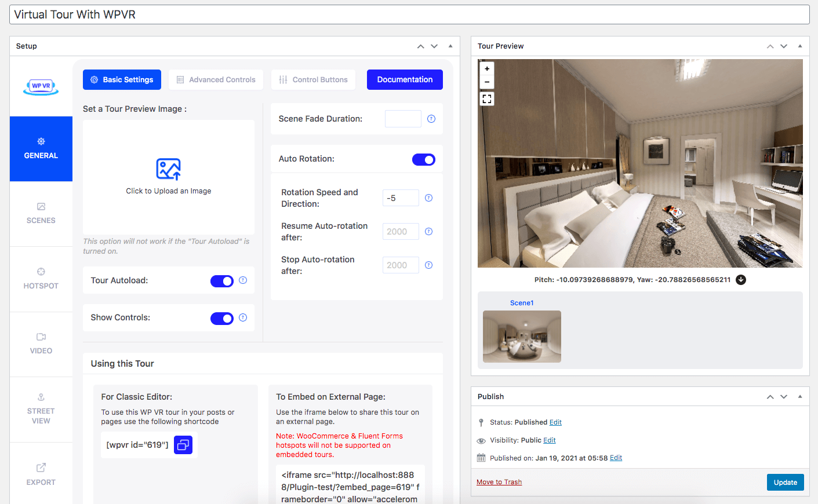Click the Stop Auto-rotation after field
The height and width of the screenshot is (504, 818).
click(401, 265)
